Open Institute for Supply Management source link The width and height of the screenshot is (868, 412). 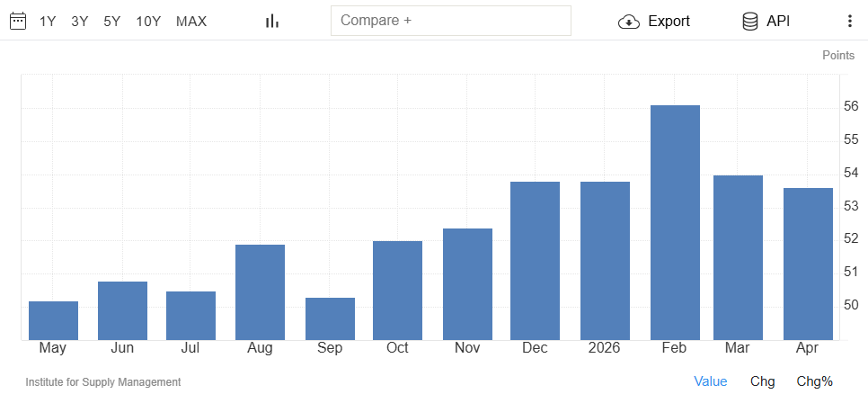click(x=103, y=382)
